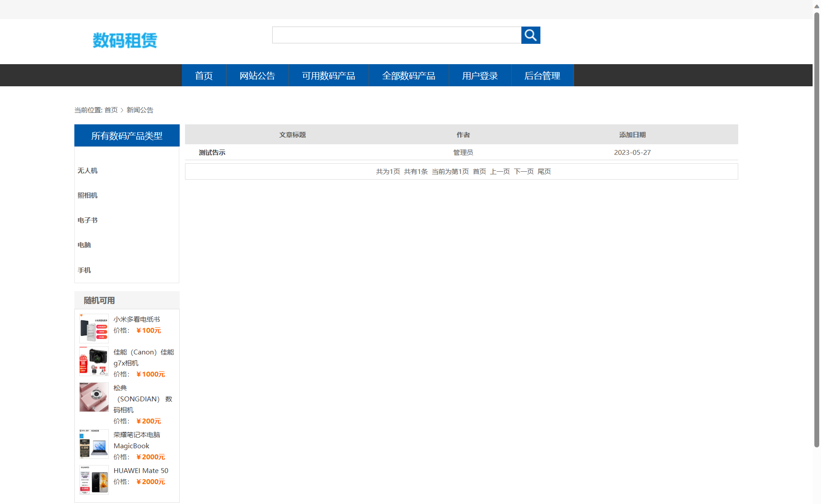This screenshot has width=821, height=504.
Task: View HUAWEI Mate 50 product details
Action: tap(141, 470)
